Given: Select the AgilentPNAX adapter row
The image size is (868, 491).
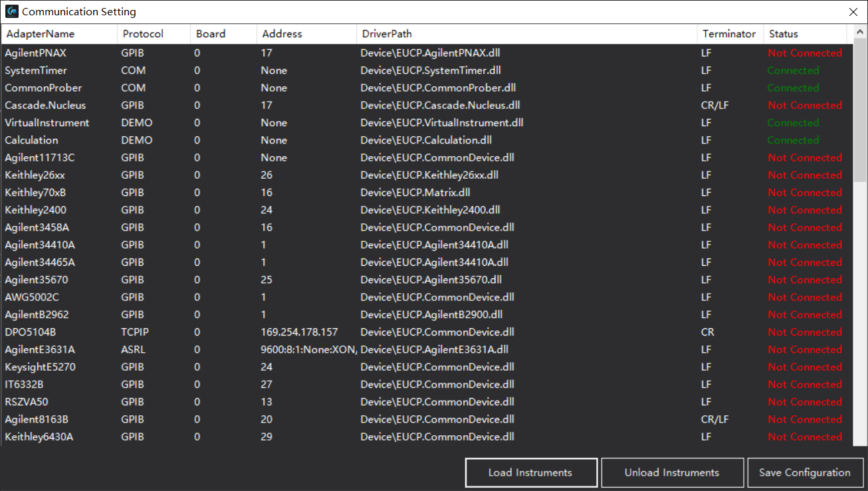Looking at the screenshot, I should click(36, 53).
